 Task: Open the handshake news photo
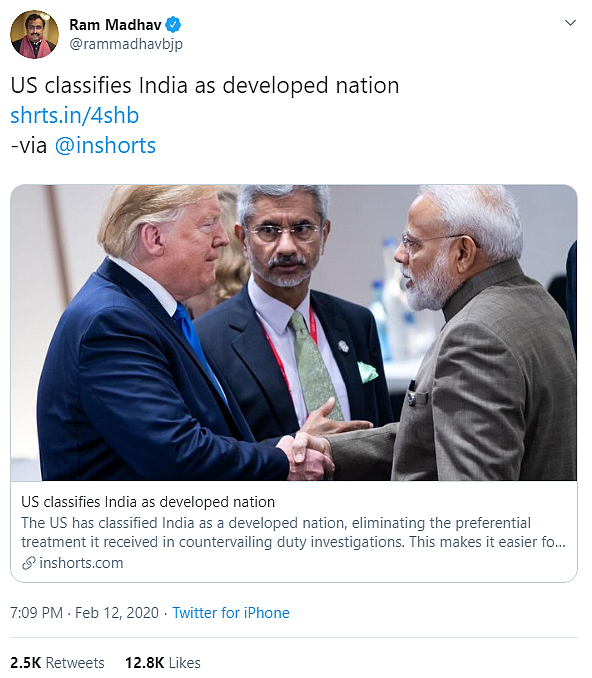(x=294, y=333)
